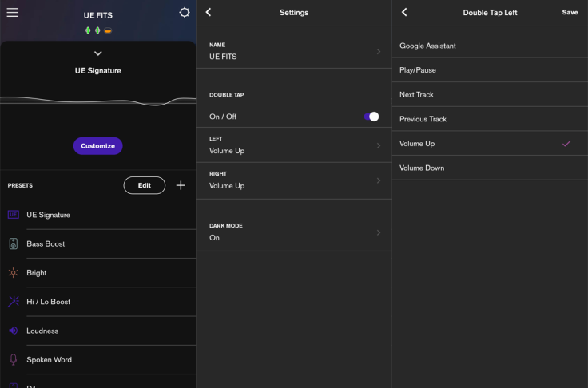
Task: Select the Bass Boost preset
Action: tap(98, 243)
